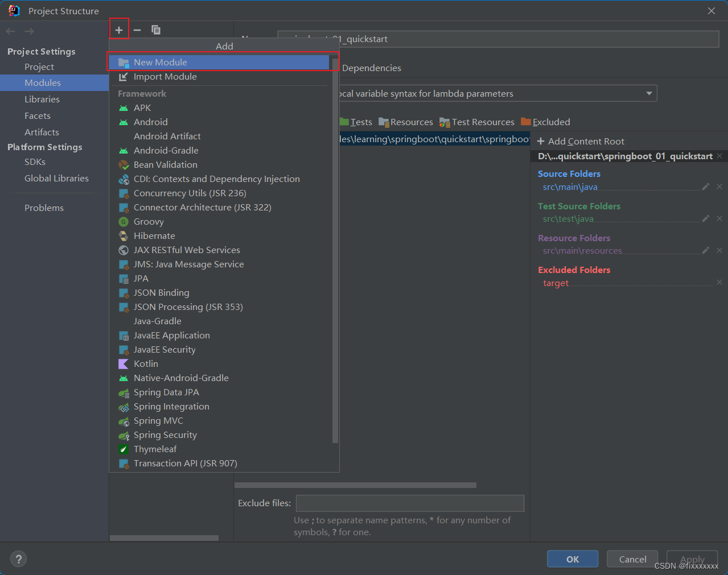
Task: Mark folder as Test Resources
Action: [477, 122]
